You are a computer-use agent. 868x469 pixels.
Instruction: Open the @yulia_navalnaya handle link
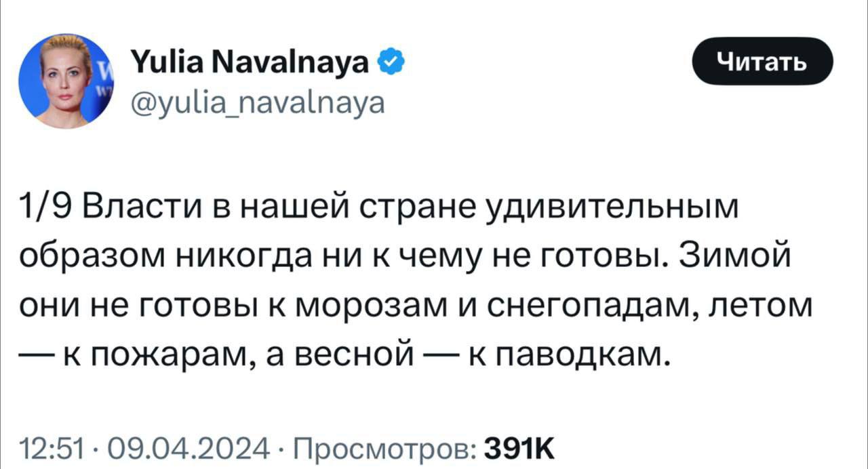tap(256, 103)
